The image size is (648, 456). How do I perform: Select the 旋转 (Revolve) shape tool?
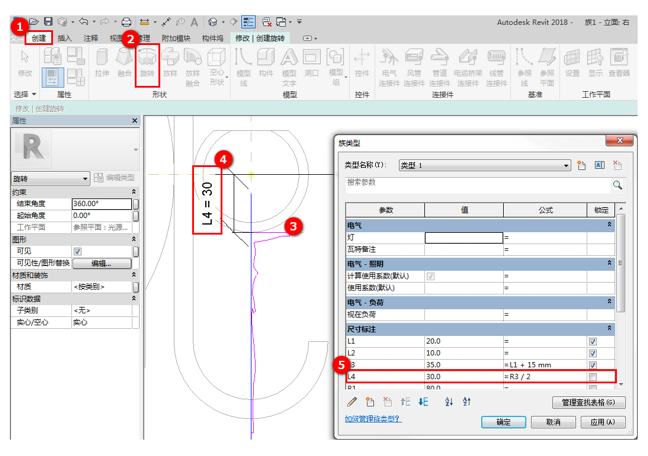point(147,63)
